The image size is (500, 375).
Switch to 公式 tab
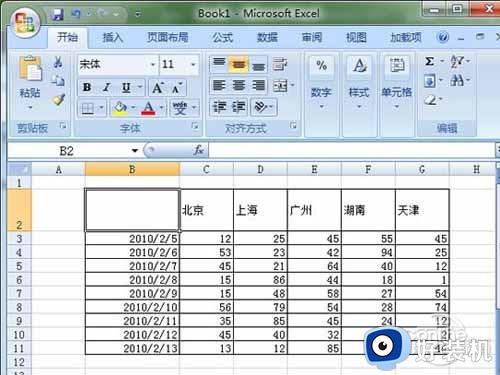tap(223, 37)
